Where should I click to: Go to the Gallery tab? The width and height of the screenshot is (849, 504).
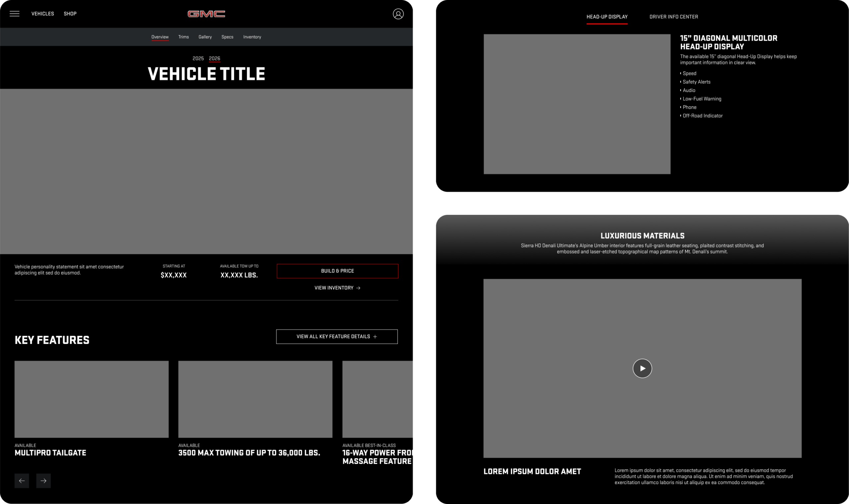pyautogui.click(x=205, y=37)
